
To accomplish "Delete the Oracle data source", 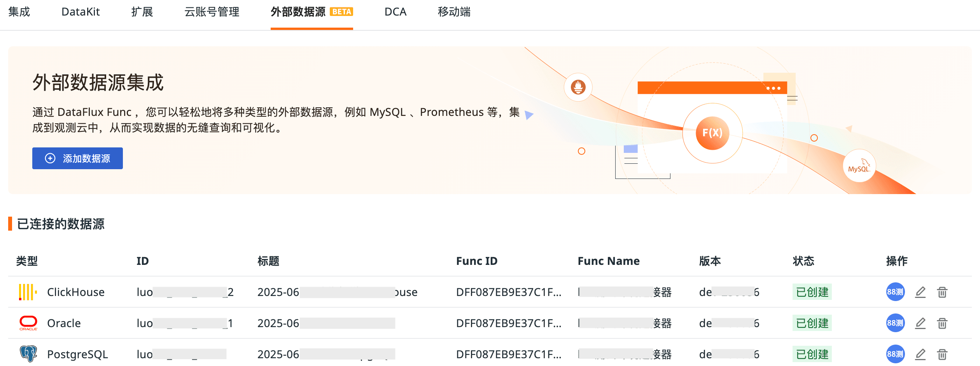I will point(942,323).
